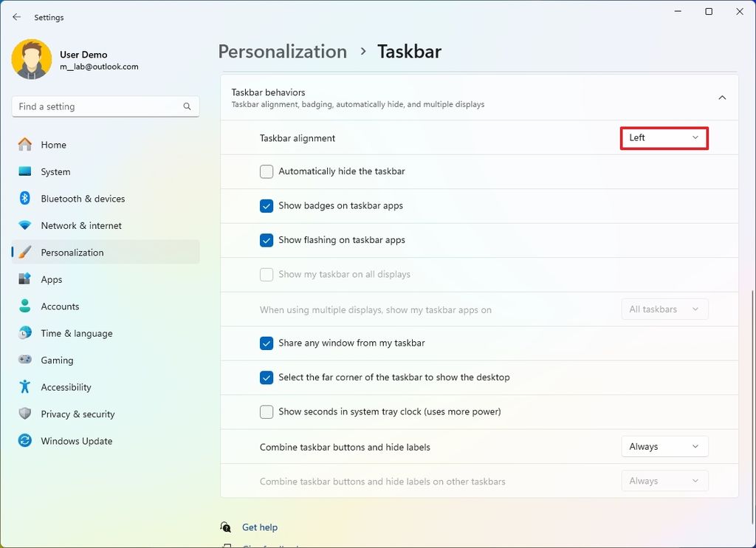Open the Taskbar alignment dropdown
756x548 pixels.
664,138
